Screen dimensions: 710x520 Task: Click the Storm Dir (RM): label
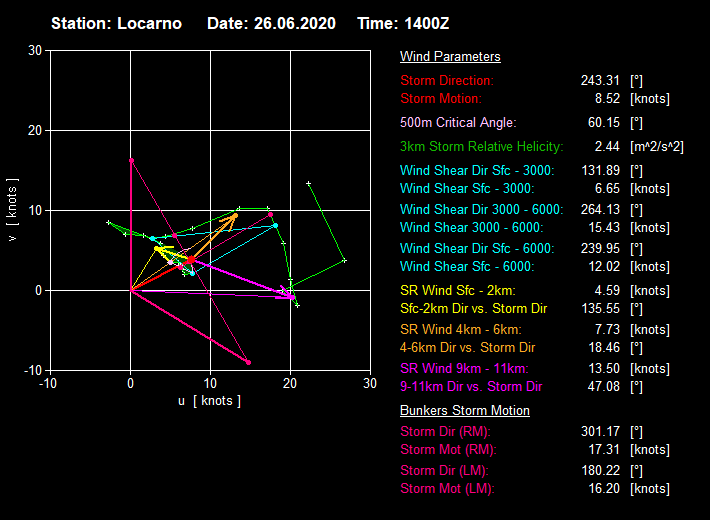coord(446,432)
